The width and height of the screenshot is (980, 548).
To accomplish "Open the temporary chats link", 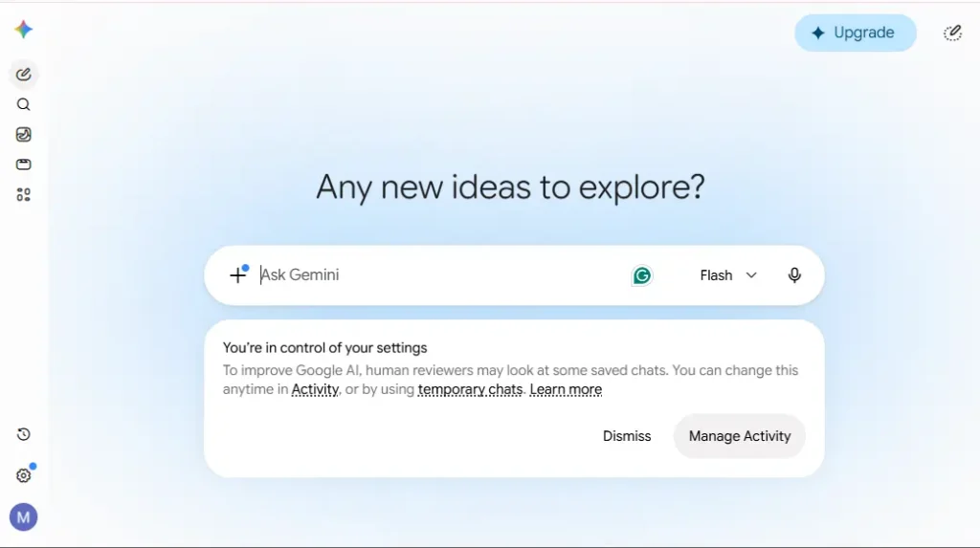I will (470, 389).
